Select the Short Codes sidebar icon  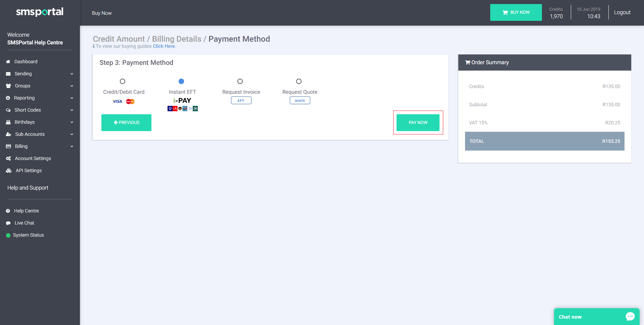pyautogui.click(x=8, y=110)
